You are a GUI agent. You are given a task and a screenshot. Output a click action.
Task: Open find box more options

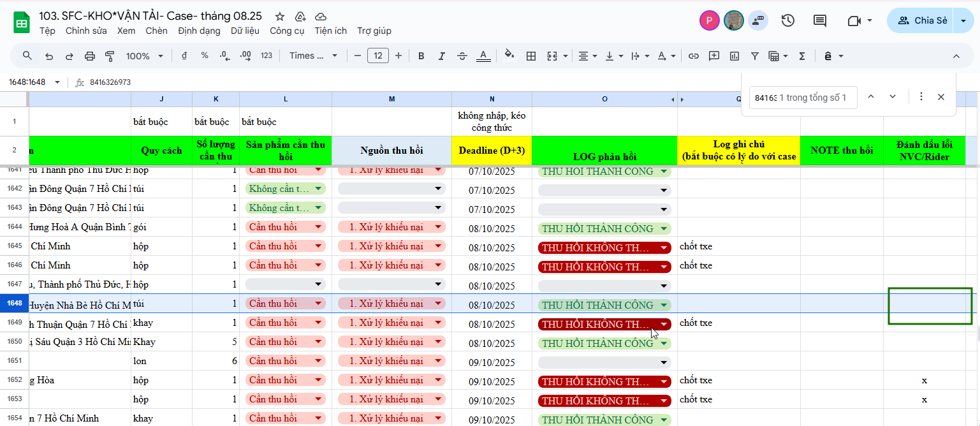[x=921, y=96]
